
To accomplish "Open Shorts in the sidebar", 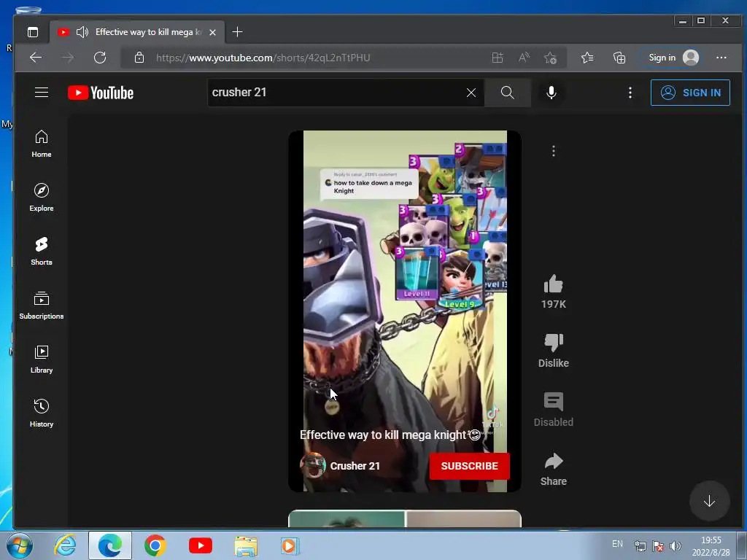I will pyautogui.click(x=42, y=251).
